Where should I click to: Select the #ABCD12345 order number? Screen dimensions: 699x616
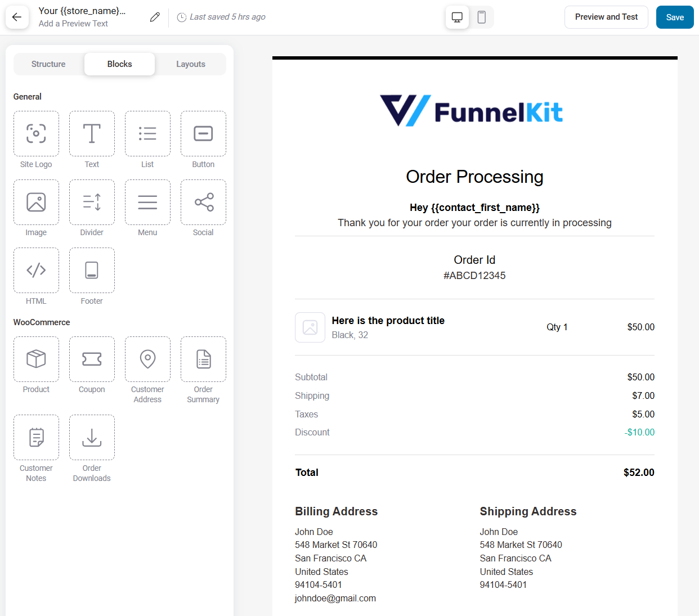click(x=474, y=276)
